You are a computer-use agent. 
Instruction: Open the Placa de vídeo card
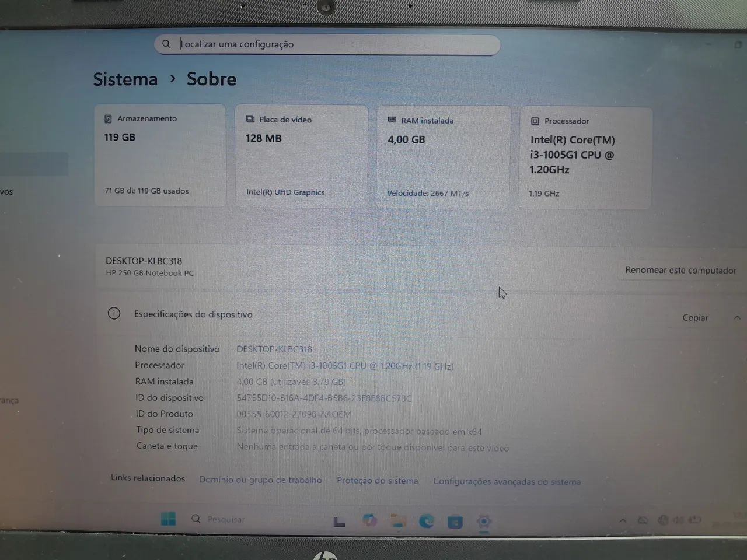coord(301,156)
